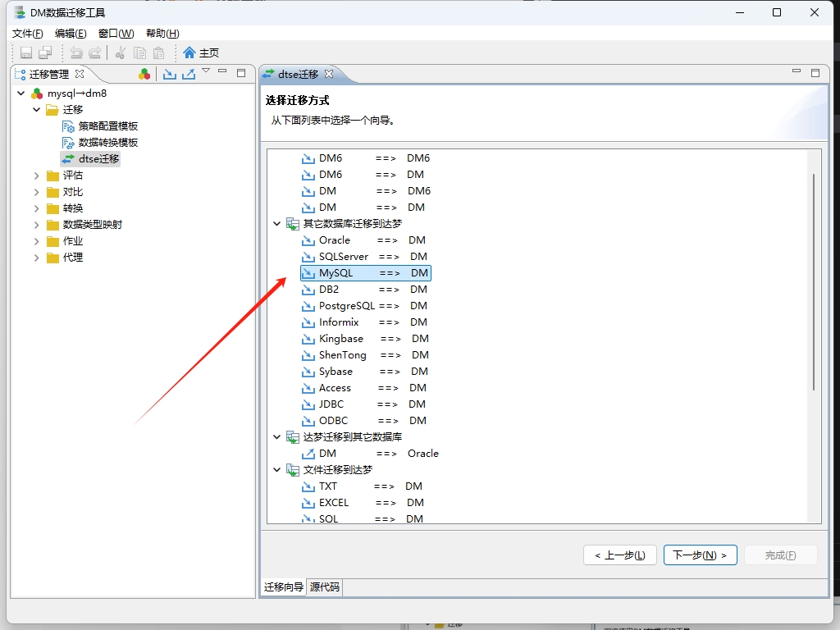Choose PostgreSQL ==> DM wizard
Screen dimensions: 840x630
(x=364, y=306)
